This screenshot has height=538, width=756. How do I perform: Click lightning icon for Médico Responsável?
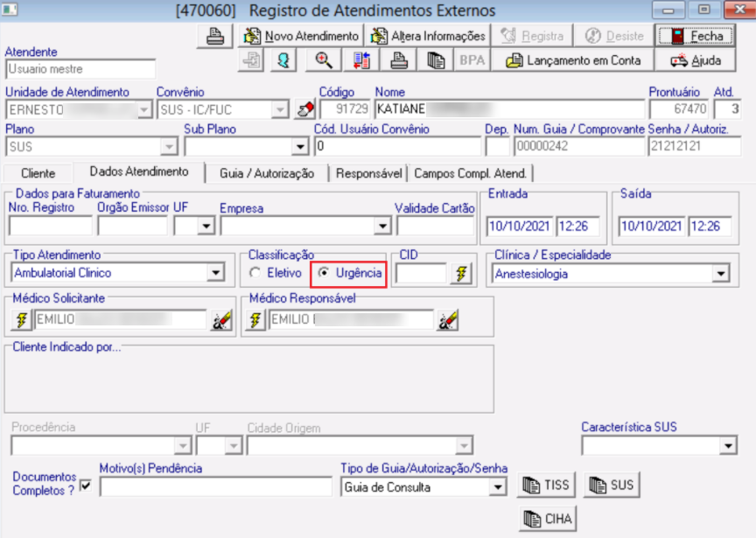point(255,319)
